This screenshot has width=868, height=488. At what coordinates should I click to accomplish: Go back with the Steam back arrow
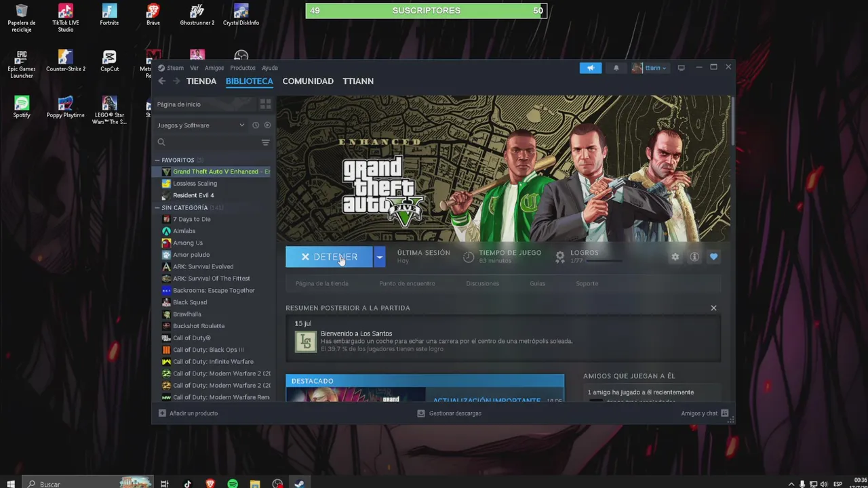(x=161, y=81)
